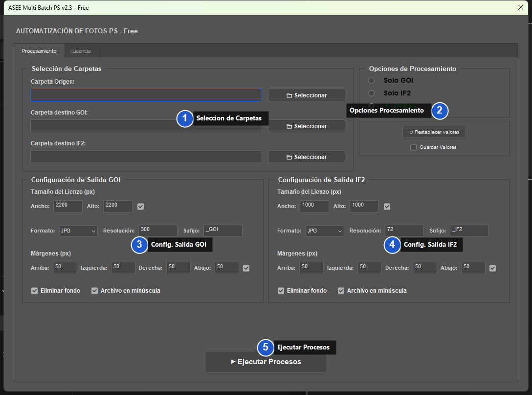Switch to the Procesamiento tab
Screen dimensions: 532x395
pyautogui.click(x=39, y=51)
